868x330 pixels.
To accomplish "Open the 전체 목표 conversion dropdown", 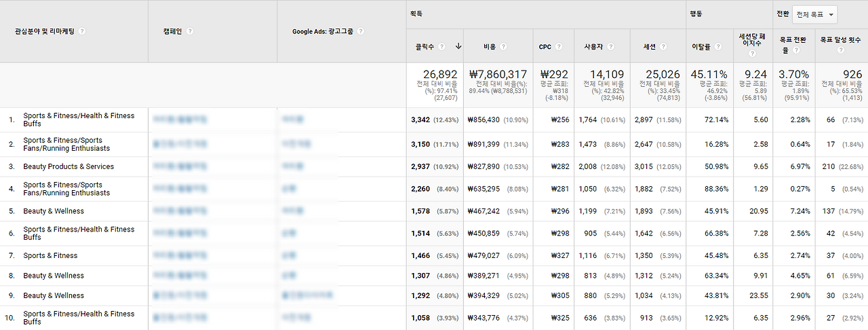I will (x=815, y=14).
